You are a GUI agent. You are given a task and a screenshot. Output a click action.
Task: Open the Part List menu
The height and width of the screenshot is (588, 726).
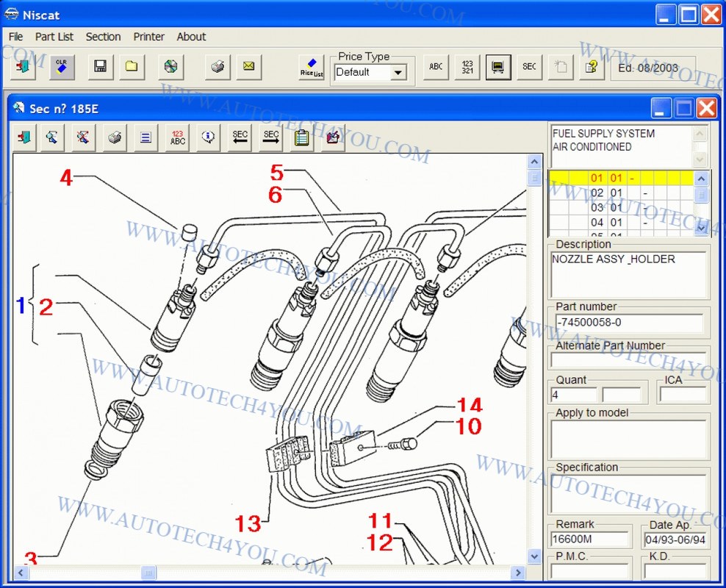coord(54,37)
